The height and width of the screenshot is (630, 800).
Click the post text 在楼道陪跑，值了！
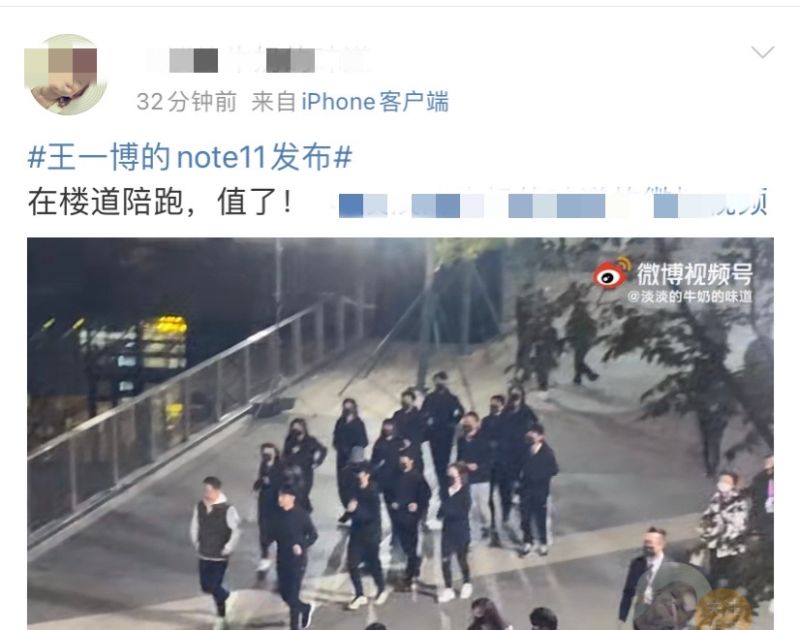coord(161,202)
